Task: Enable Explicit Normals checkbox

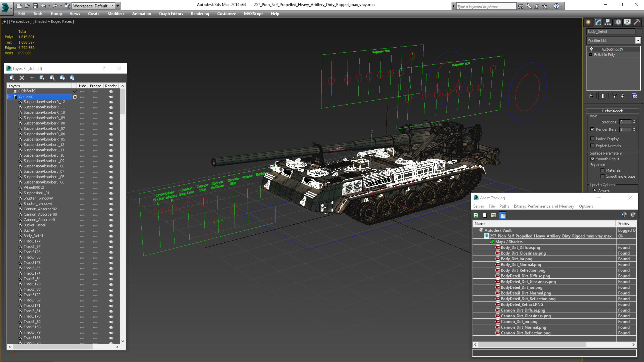Action: pos(592,146)
